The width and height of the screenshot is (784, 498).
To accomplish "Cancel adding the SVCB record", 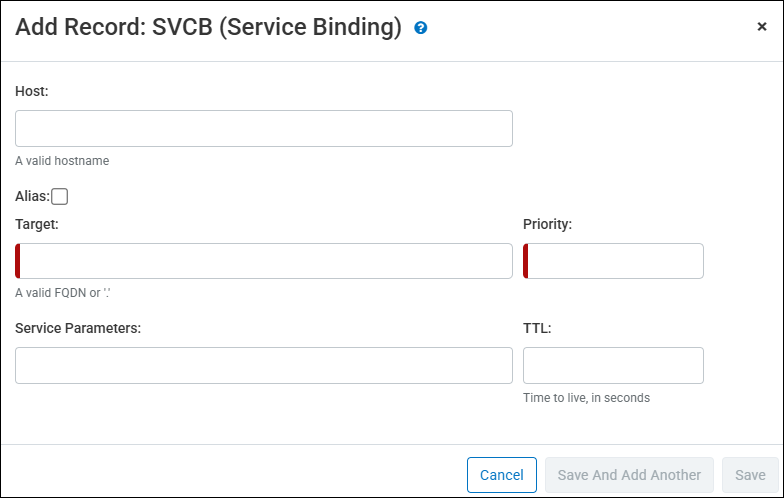I will tap(502, 475).
